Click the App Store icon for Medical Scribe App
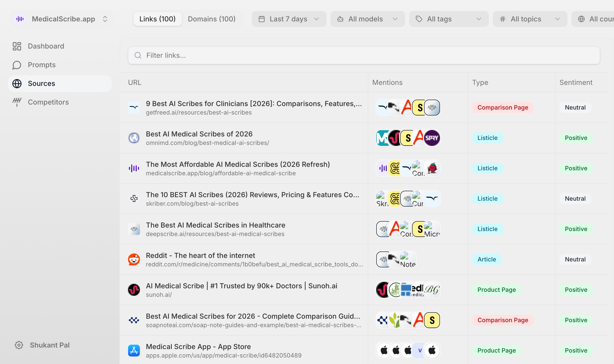The height and width of the screenshot is (364, 614). [x=134, y=350]
